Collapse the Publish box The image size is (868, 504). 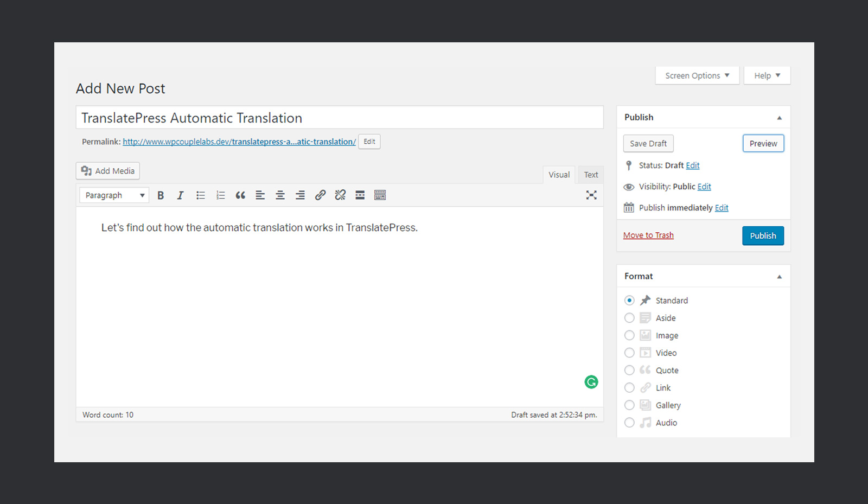[780, 118]
